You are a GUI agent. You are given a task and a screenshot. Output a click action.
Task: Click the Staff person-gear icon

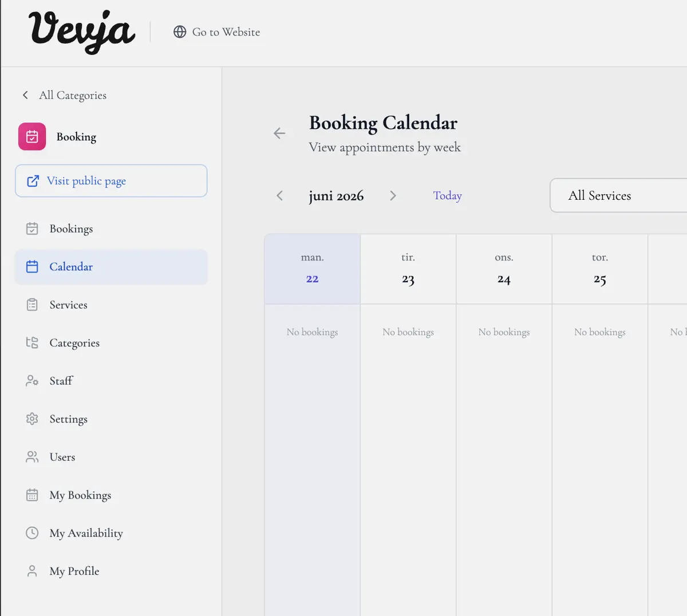point(32,381)
